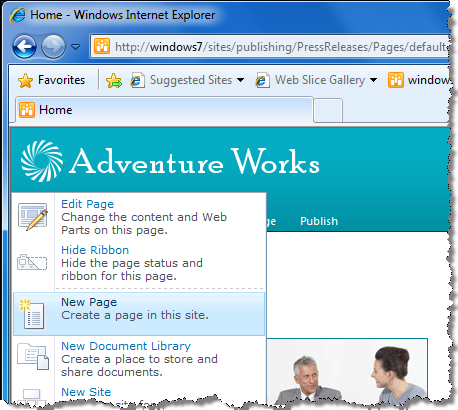Screen dimensions: 458x410
Task: Click the New Document Library icon
Action: (x=33, y=356)
